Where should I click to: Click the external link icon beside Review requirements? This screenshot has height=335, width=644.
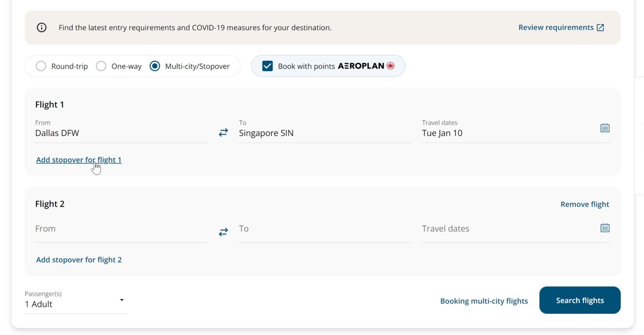pos(600,27)
